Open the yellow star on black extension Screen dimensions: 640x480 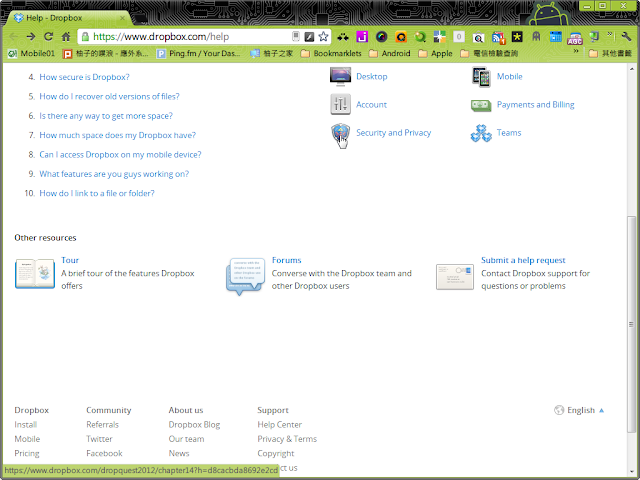click(x=517, y=37)
